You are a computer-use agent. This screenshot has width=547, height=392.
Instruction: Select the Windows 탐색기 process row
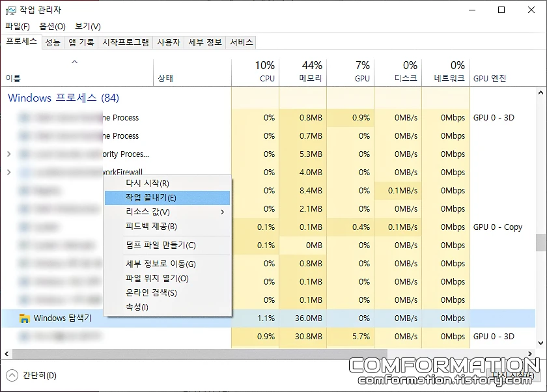point(268,318)
